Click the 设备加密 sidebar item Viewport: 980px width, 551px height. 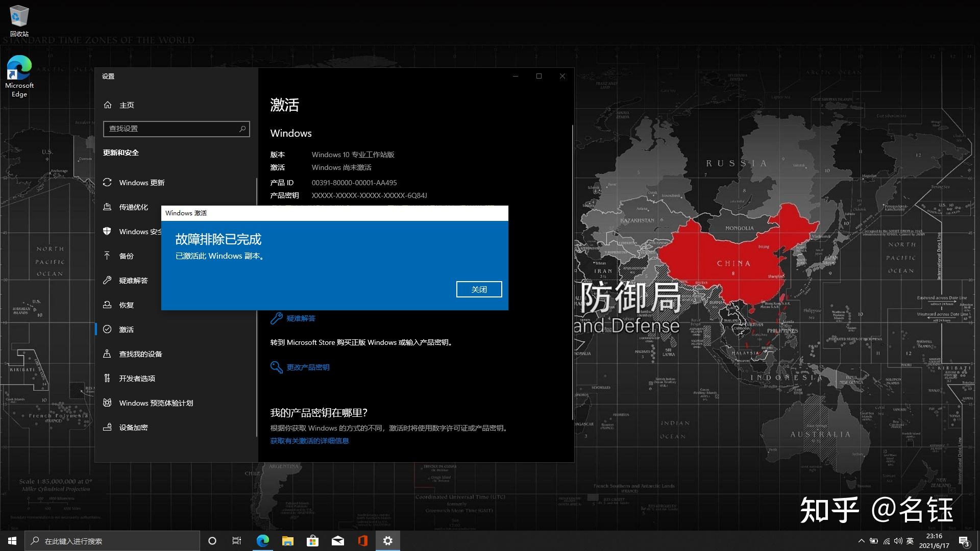(x=133, y=428)
